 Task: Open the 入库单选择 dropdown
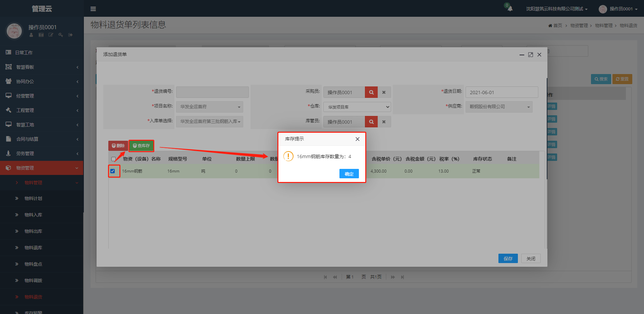pyautogui.click(x=210, y=122)
